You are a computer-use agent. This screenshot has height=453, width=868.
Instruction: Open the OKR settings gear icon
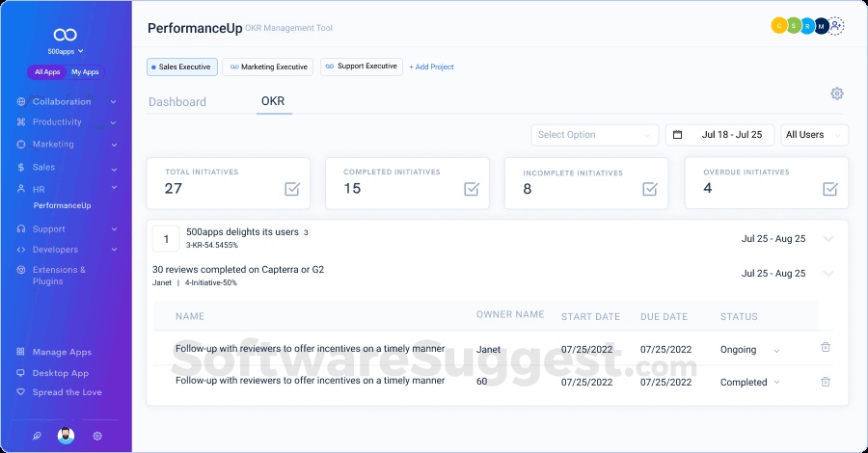(x=837, y=93)
